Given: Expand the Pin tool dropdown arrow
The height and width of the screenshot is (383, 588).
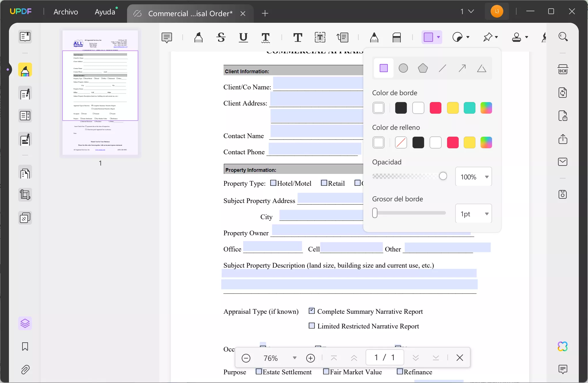Looking at the screenshot, I should pos(496,37).
